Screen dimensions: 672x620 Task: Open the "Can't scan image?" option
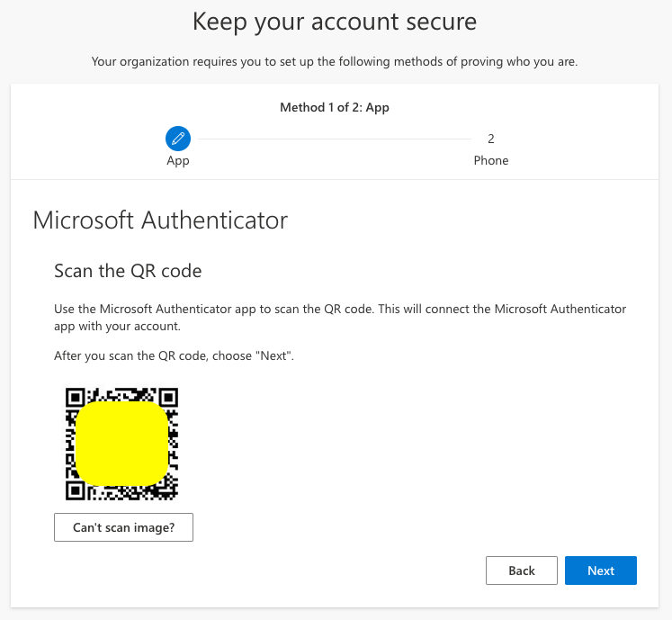pos(123,527)
